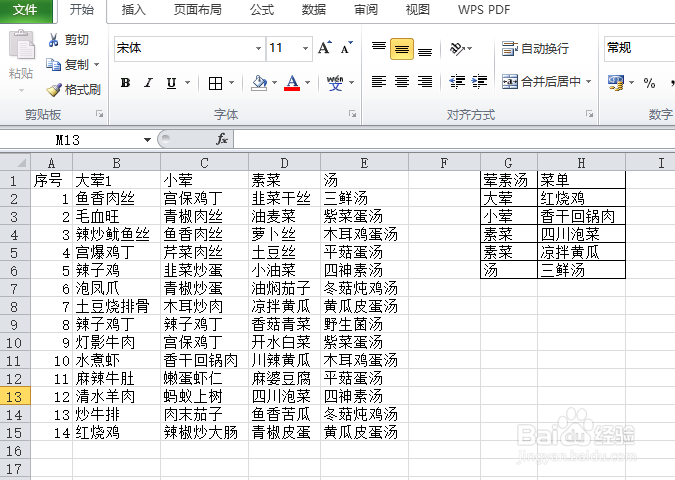Switch to the WPS PDF tab
This screenshot has width=675, height=480.
[x=484, y=9]
